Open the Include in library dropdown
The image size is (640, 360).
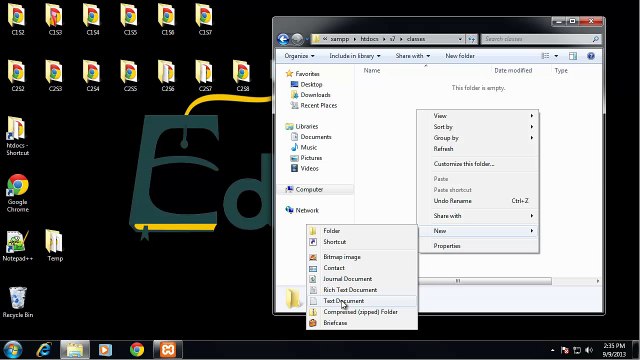[x=355, y=56]
